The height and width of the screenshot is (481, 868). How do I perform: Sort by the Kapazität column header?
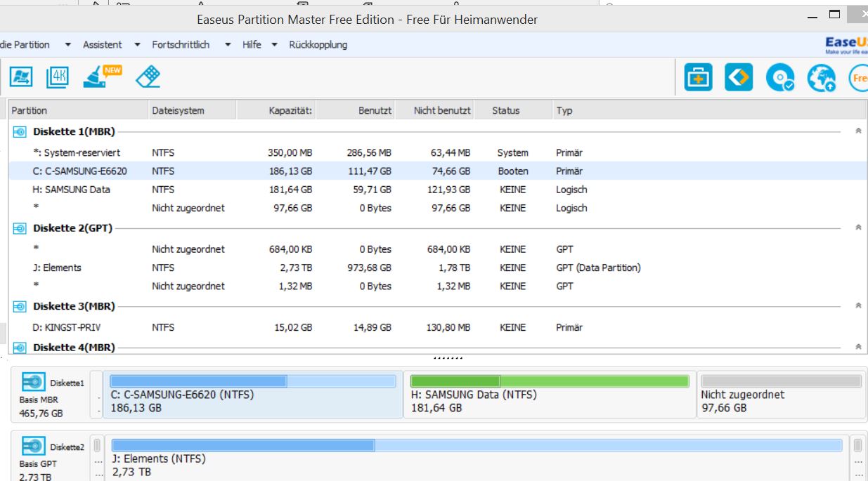pyautogui.click(x=276, y=110)
